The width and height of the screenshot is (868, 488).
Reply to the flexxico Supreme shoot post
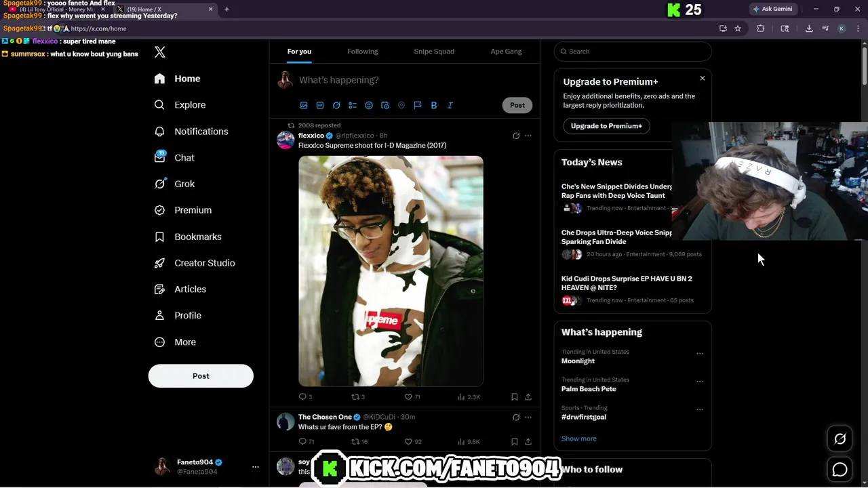pyautogui.click(x=305, y=396)
